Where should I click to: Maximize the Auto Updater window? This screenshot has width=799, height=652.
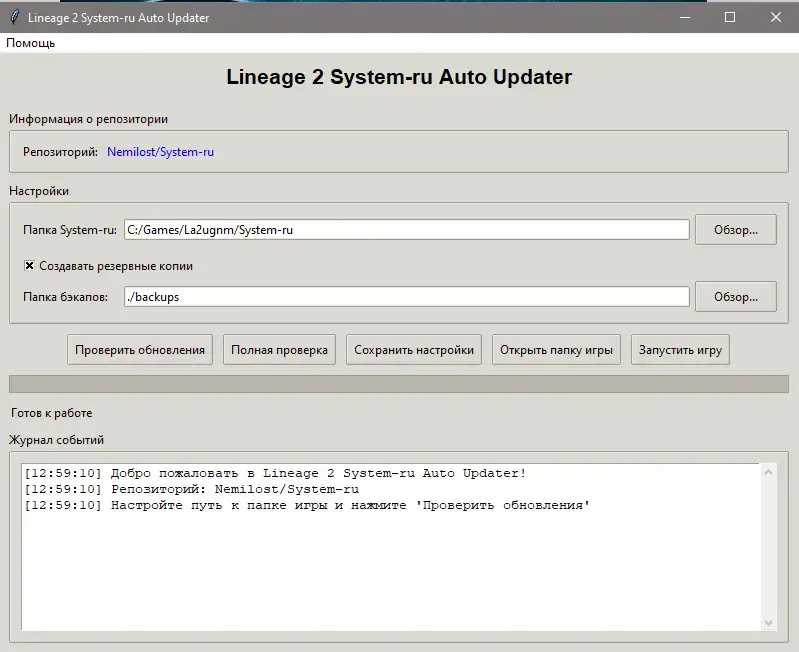click(x=730, y=17)
